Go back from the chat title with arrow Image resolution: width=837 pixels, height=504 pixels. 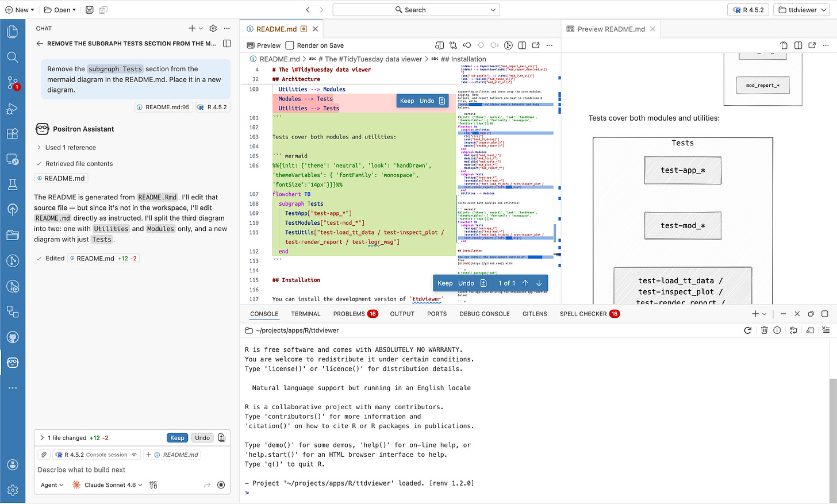point(40,44)
